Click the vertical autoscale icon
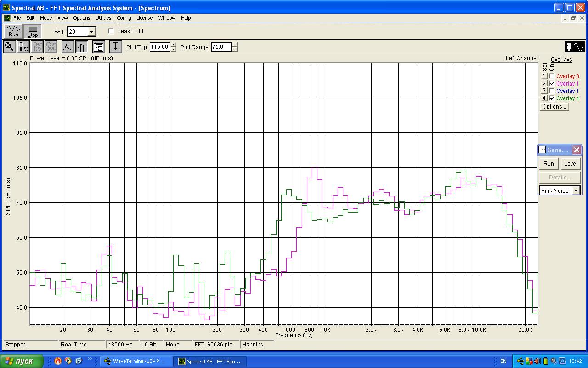The height and width of the screenshot is (368, 588). [x=115, y=46]
